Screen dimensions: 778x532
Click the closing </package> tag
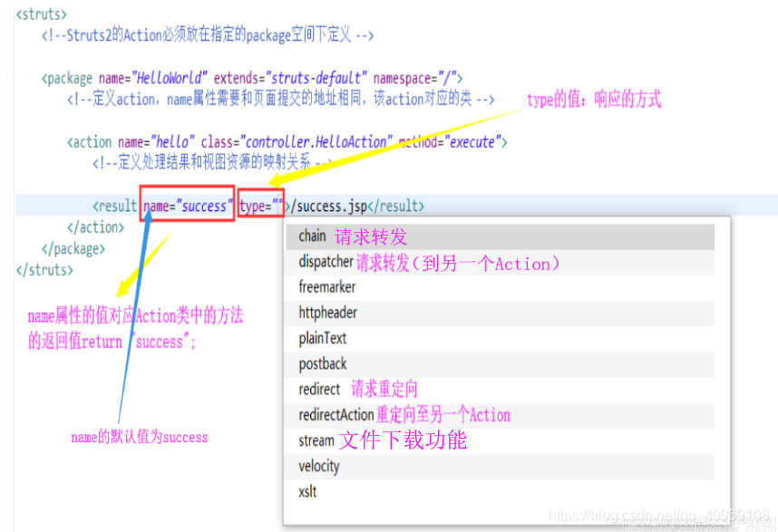tap(73, 249)
